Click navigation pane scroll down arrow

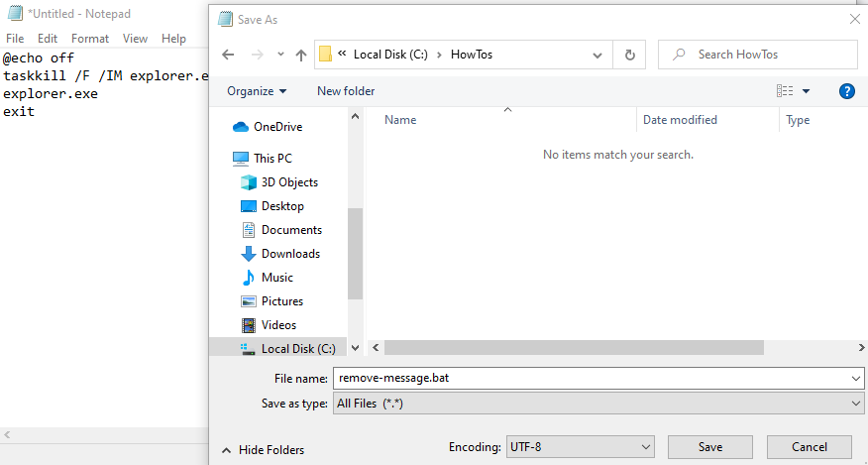tap(356, 348)
